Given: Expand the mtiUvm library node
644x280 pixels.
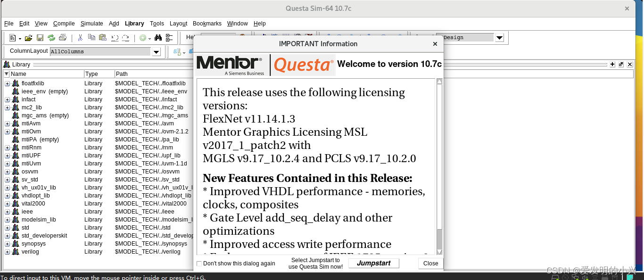Looking at the screenshot, I should coord(7,164).
